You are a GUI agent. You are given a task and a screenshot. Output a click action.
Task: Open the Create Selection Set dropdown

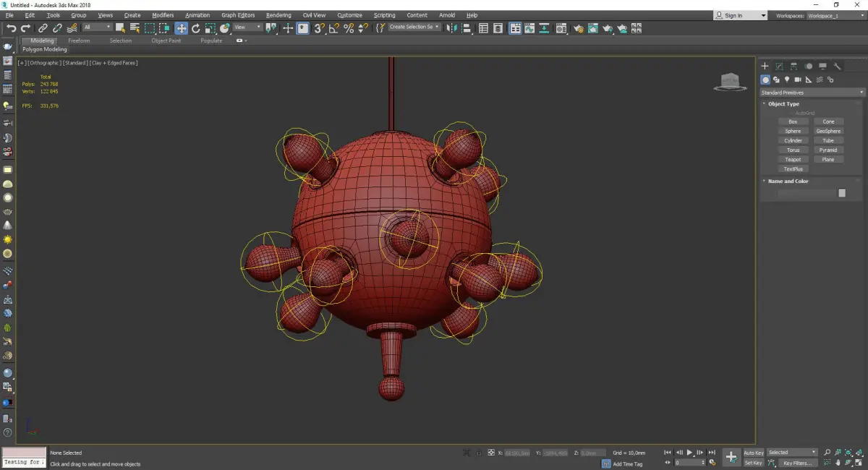[x=414, y=27]
